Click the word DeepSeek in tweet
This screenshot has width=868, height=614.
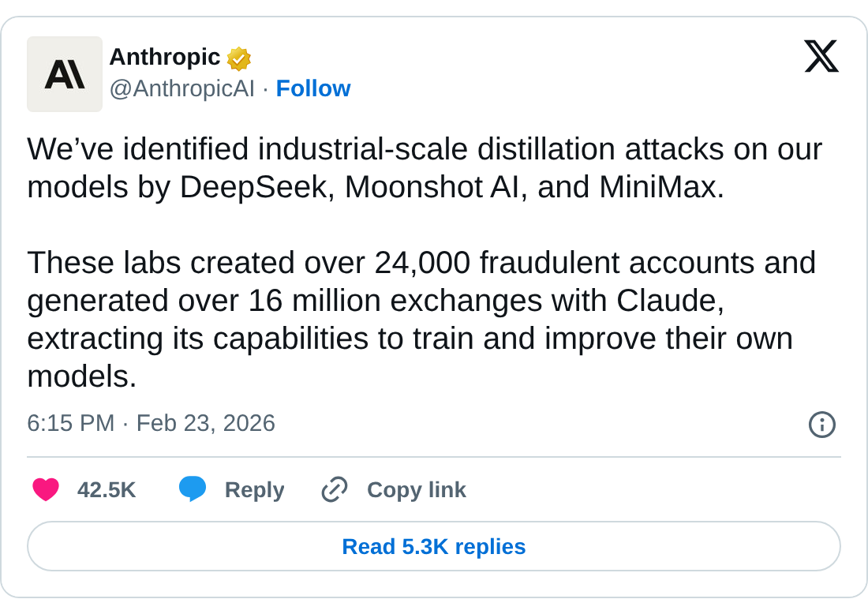coord(254,187)
